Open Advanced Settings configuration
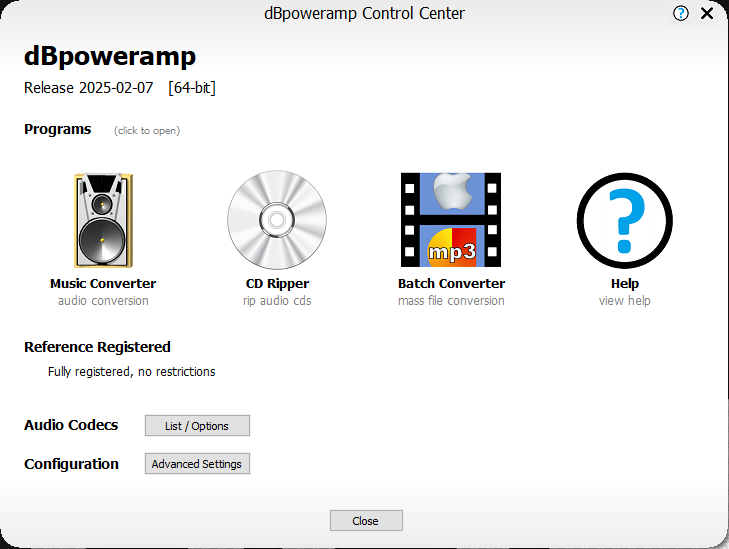729x549 pixels. coord(197,463)
